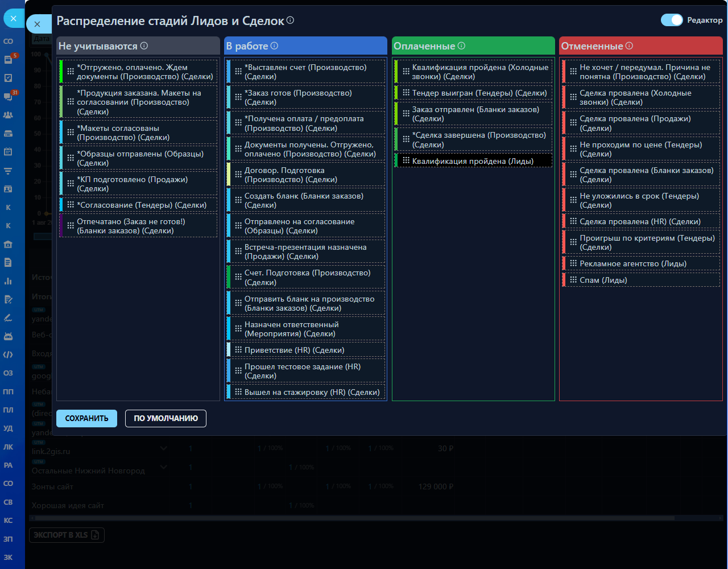Click info icon next to 'Оплаченные' header
Screen dimensions: 728x569
click(461, 46)
